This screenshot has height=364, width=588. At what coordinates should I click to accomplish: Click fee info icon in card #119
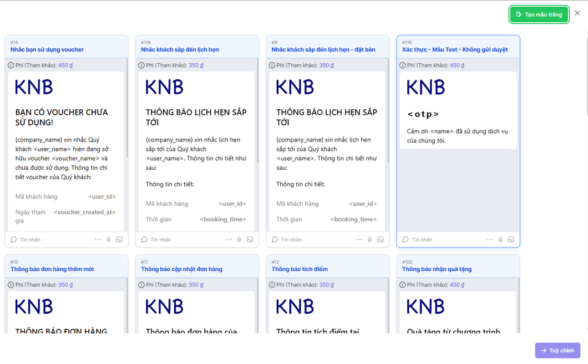pos(141,65)
